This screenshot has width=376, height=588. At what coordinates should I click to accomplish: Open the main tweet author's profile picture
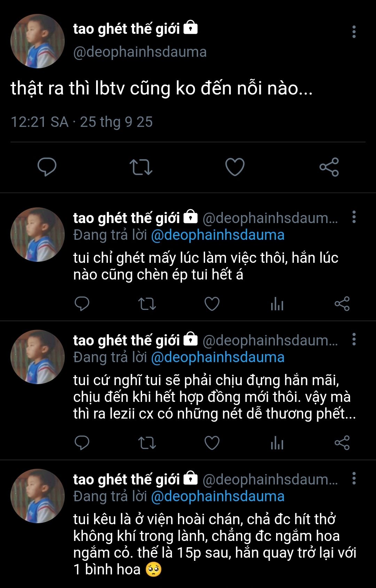click(x=38, y=41)
